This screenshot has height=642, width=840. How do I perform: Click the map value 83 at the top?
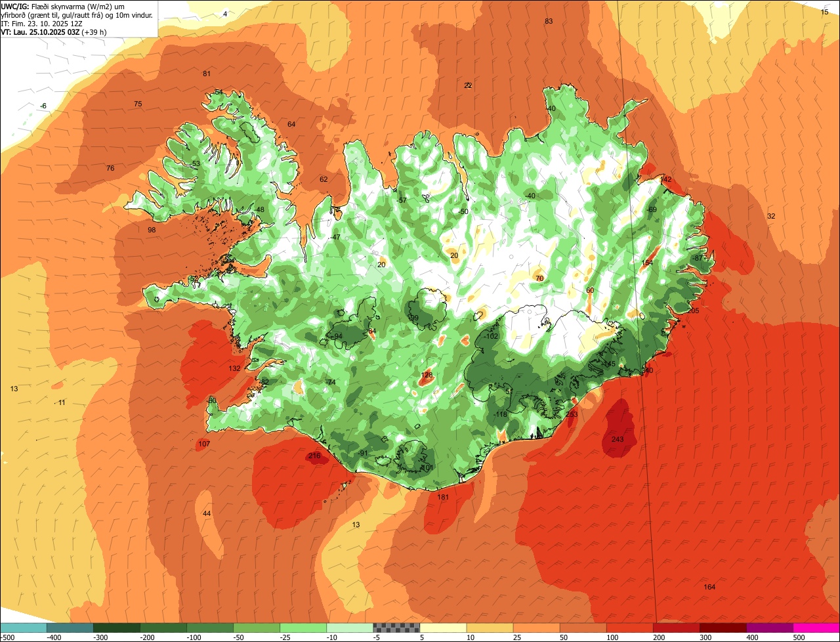click(x=549, y=21)
